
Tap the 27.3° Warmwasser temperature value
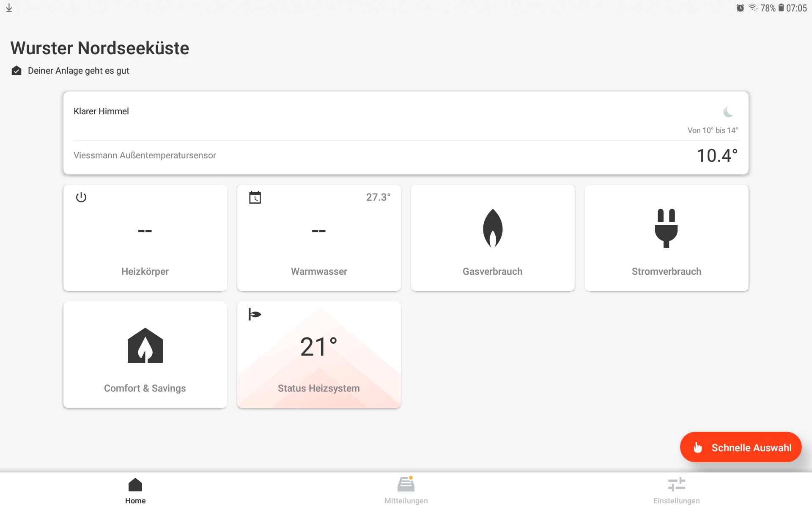378,197
